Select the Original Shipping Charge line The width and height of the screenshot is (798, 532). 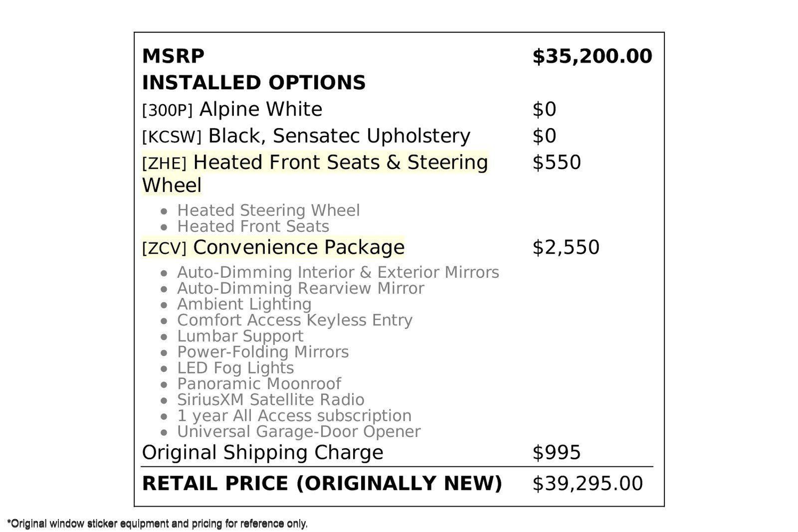262,453
